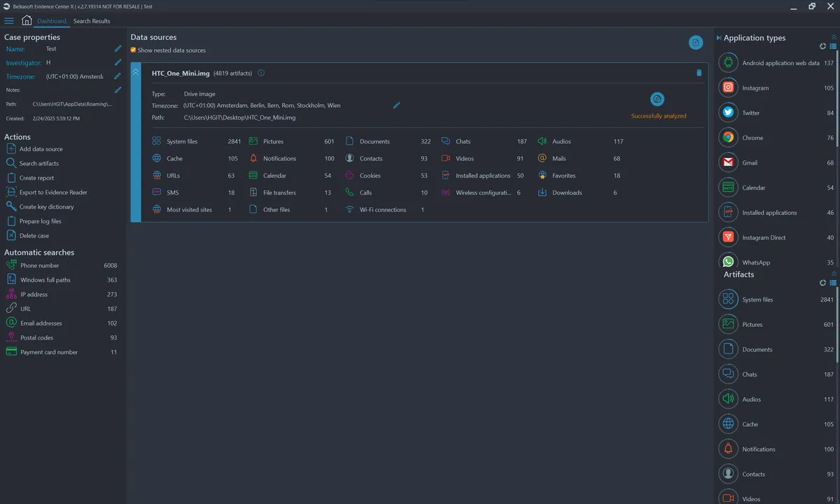Open the WhatsApp application type

pos(755,262)
